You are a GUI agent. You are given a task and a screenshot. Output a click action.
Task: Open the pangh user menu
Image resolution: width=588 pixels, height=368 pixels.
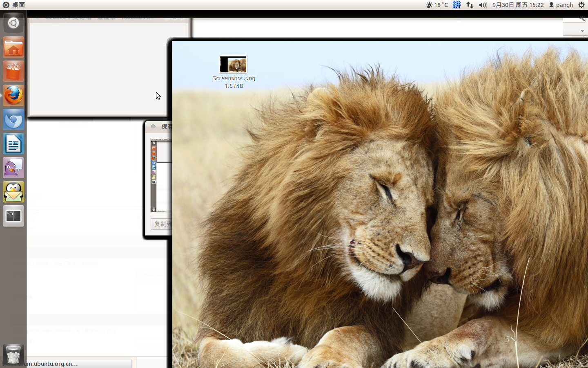pyautogui.click(x=561, y=5)
